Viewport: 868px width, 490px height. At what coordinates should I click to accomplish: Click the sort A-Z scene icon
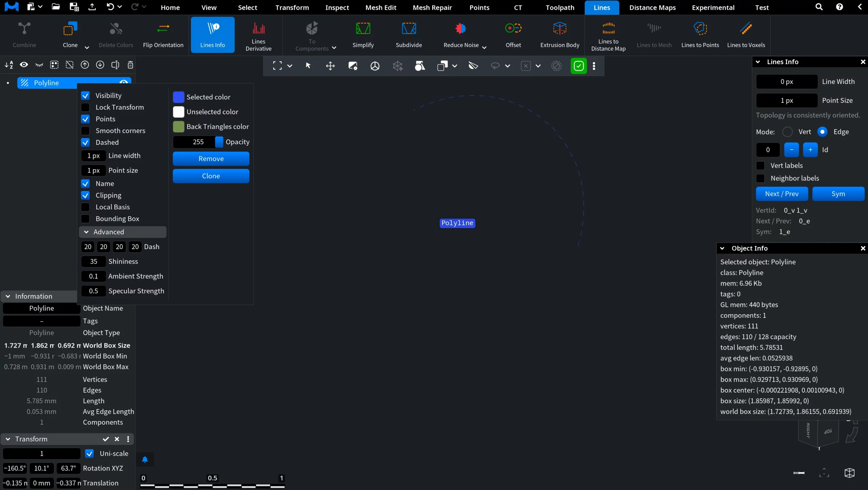(x=9, y=65)
